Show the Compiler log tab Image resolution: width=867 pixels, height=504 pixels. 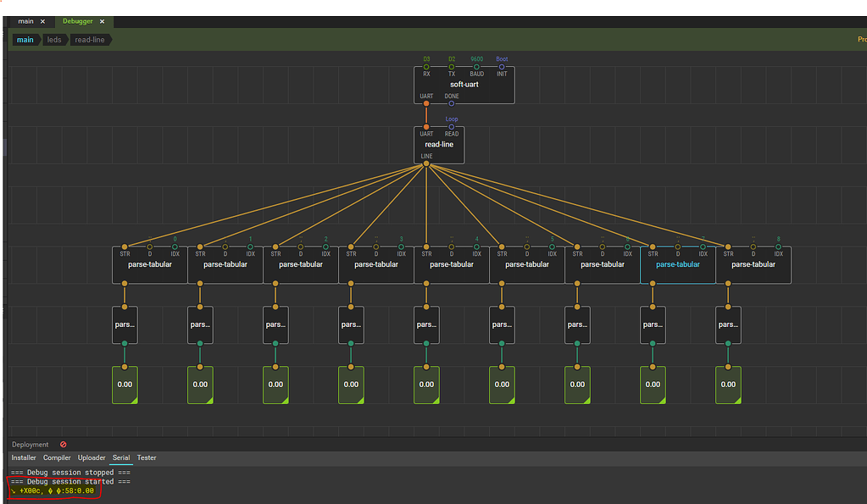click(57, 458)
